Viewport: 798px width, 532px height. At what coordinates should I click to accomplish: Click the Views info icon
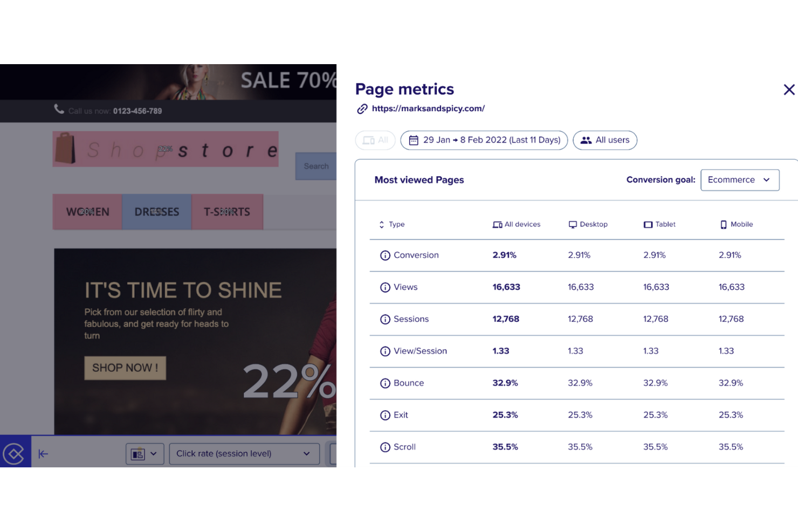point(385,287)
